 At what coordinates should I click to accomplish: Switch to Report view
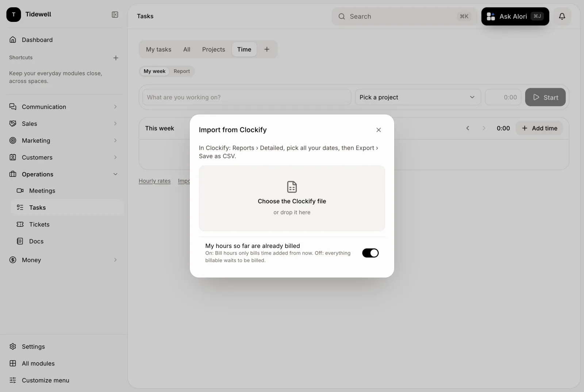[182, 71]
